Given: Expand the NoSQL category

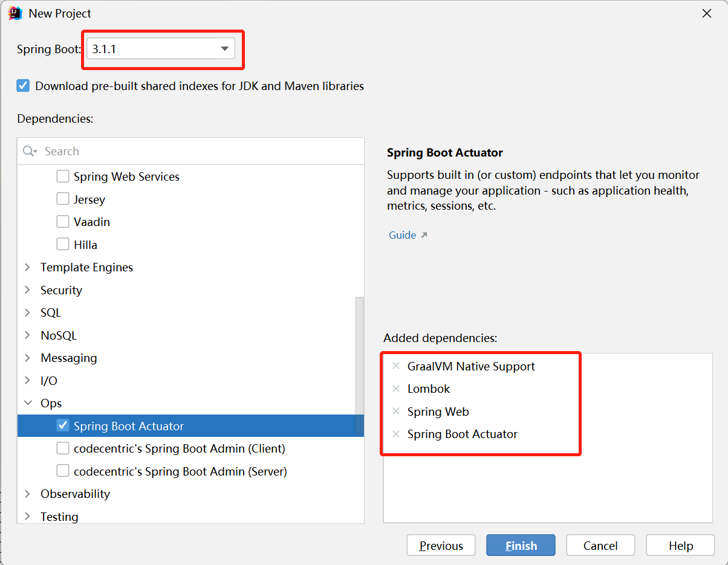Looking at the screenshot, I should [27, 335].
